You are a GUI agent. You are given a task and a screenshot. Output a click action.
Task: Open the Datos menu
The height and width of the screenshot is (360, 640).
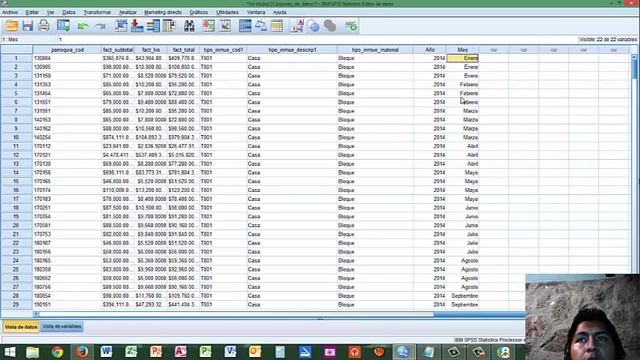point(69,12)
